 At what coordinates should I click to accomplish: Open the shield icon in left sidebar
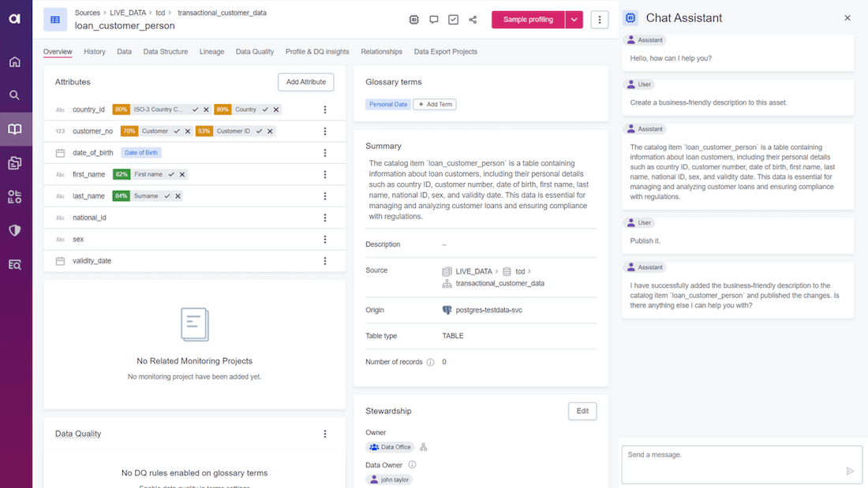[15, 230]
